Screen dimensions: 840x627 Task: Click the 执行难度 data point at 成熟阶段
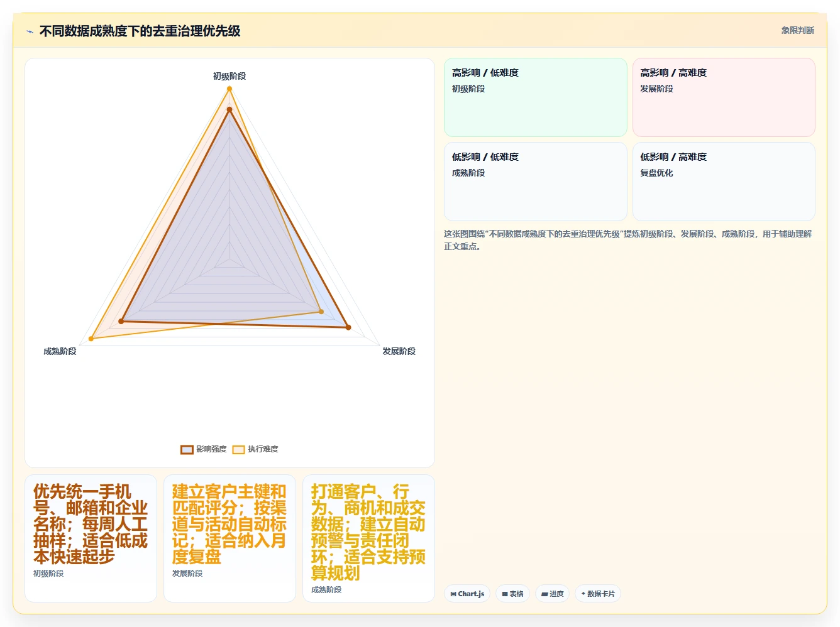tap(91, 339)
